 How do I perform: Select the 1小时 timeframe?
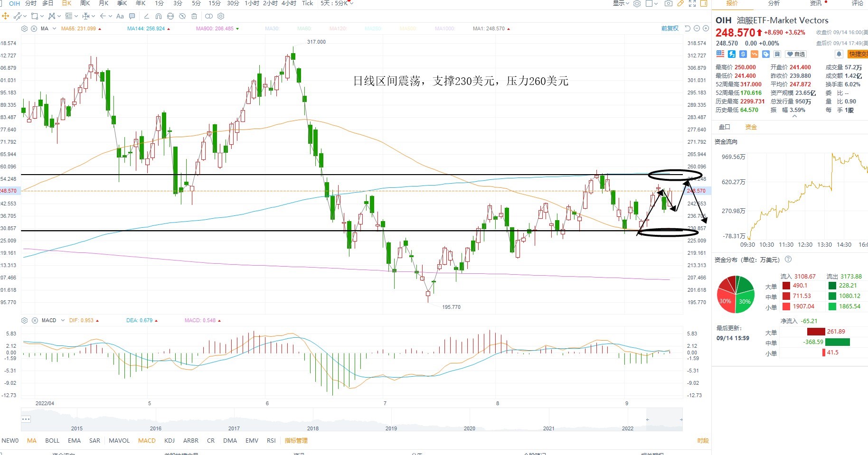[x=252, y=3]
